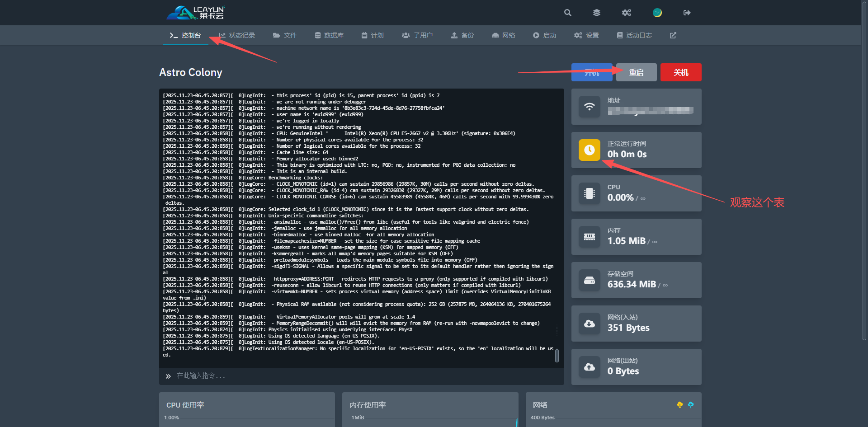
Task: Click the user avatar icon
Action: pos(657,13)
